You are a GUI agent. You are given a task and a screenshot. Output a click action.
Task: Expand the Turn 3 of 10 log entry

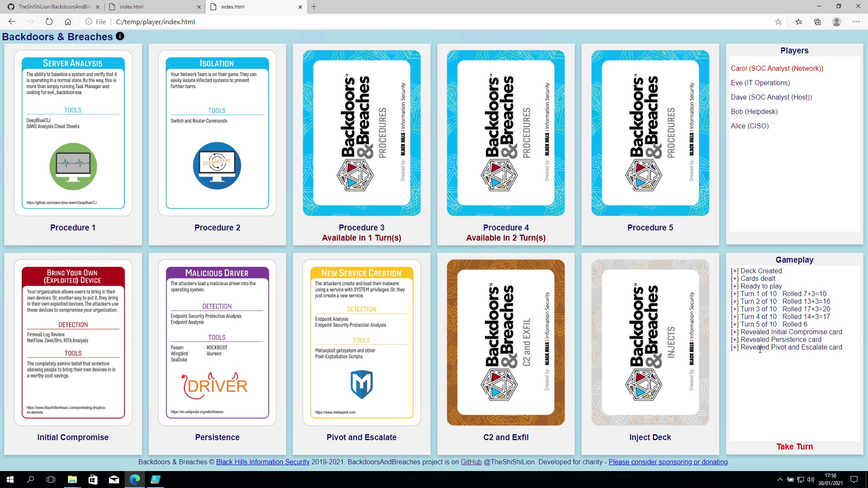click(x=734, y=309)
